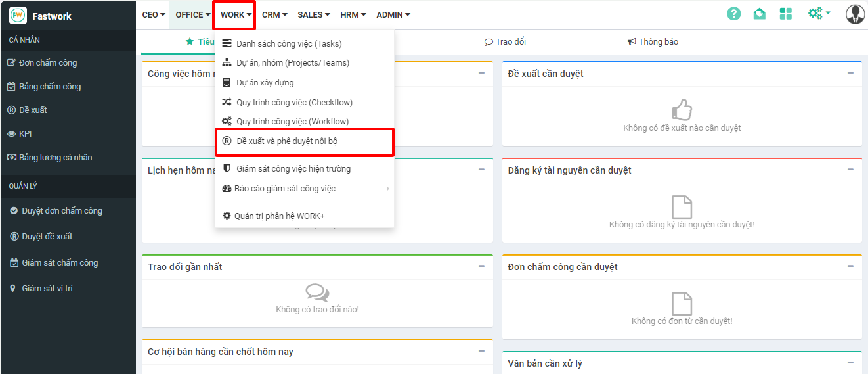The width and height of the screenshot is (868, 374).
Task: Open the user profile avatar
Action: (x=855, y=14)
